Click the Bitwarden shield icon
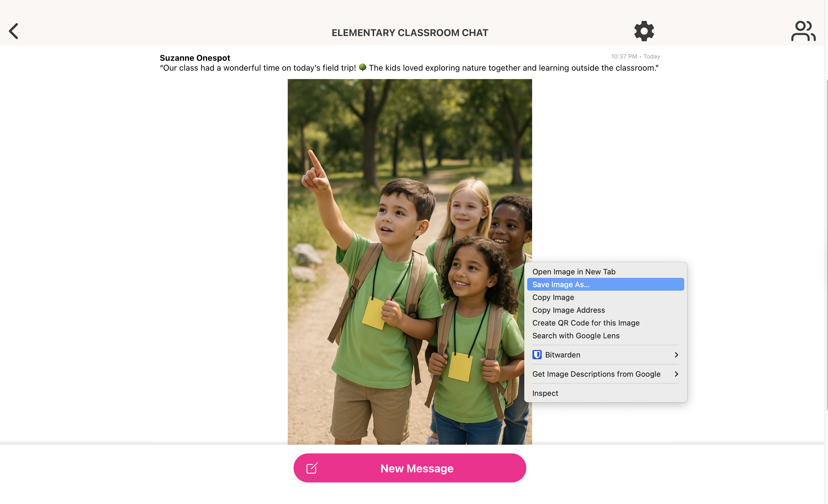 point(537,355)
